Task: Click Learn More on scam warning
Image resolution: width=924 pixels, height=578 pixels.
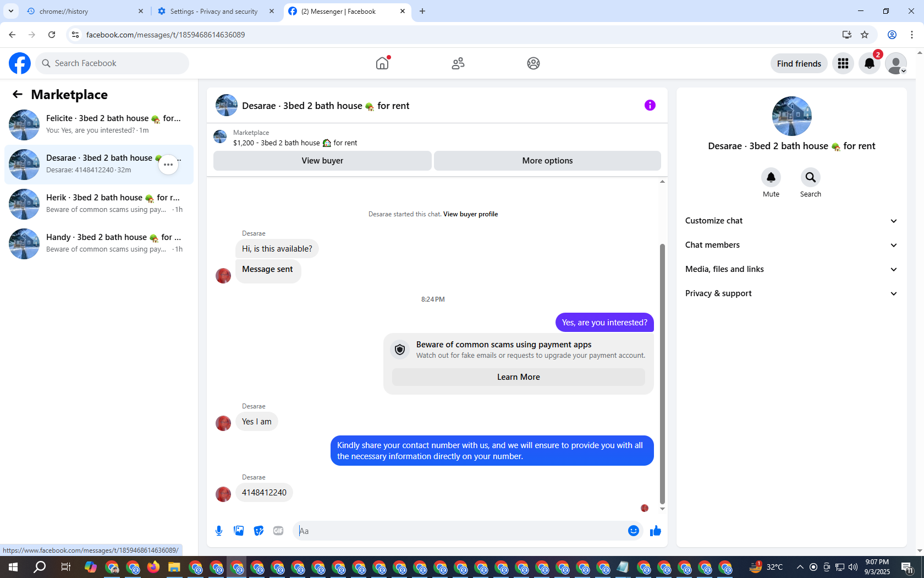Action: click(x=518, y=377)
